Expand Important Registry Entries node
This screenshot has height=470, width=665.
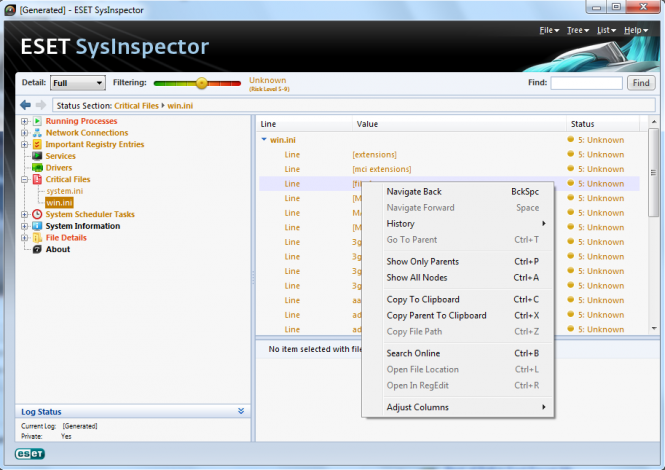point(25,144)
